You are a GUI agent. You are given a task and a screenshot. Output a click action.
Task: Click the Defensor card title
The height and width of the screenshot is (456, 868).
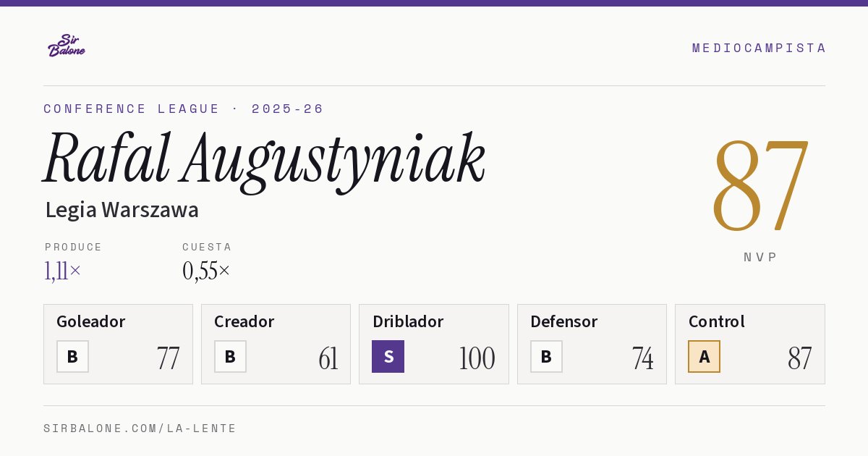564,321
